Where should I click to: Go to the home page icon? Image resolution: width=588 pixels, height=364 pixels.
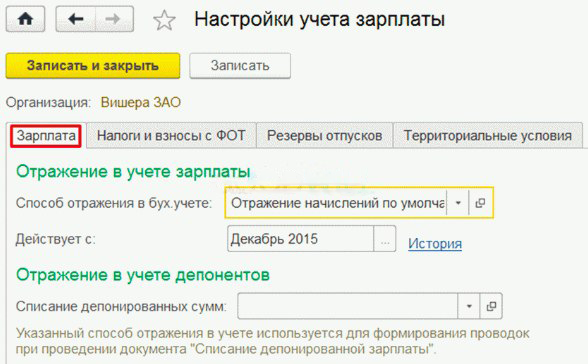click(x=26, y=19)
